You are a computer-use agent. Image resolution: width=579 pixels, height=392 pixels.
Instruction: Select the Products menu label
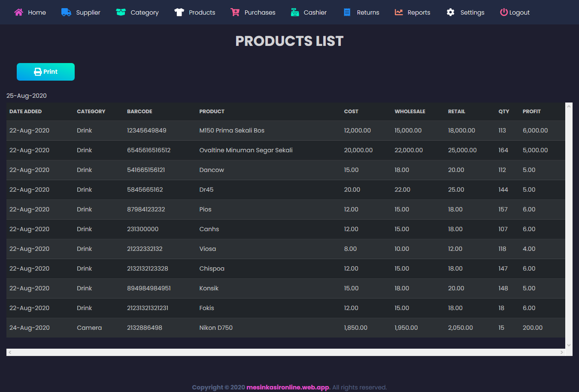click(x=202, y=12)
